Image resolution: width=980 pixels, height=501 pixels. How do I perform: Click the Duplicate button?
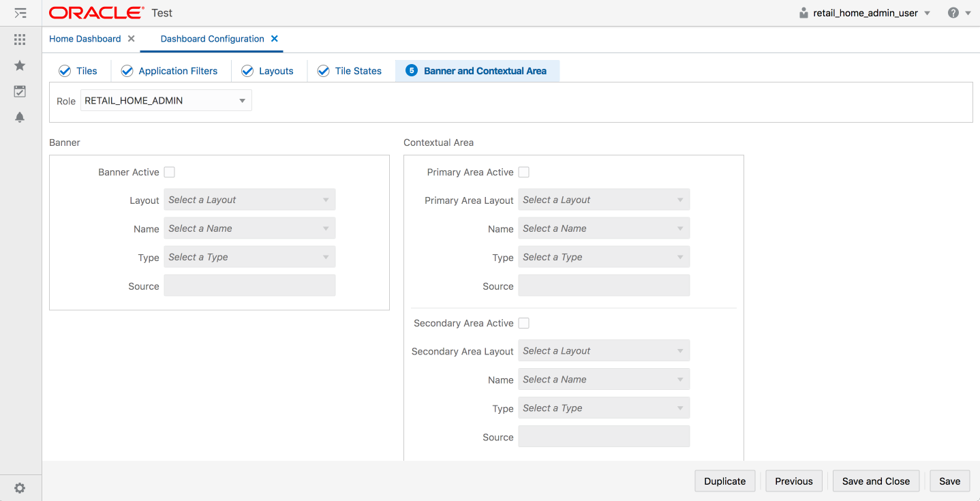coord(725,481)
